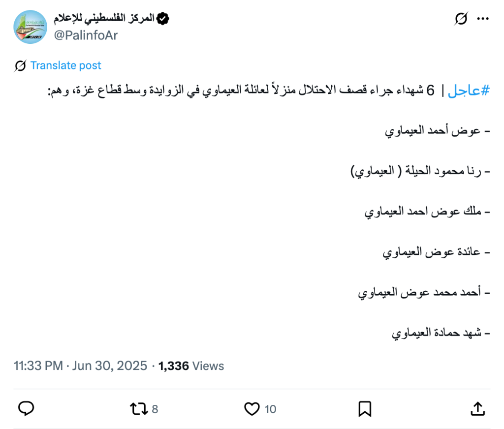Click the repost count 8
The width and height of the screenshot is (504, 429).
155,409
